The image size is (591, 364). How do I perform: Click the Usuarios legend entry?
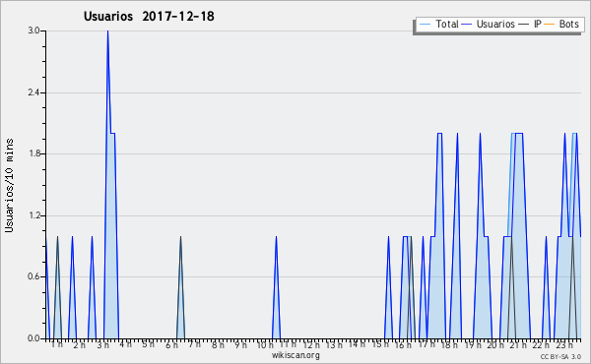[x=489, y=24]
